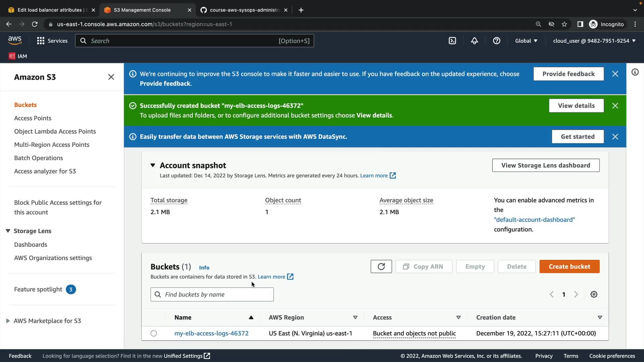The width and height of the screenshot is (644, 362).
Task: Click the Create bucket button
Action: click(569, 266)
